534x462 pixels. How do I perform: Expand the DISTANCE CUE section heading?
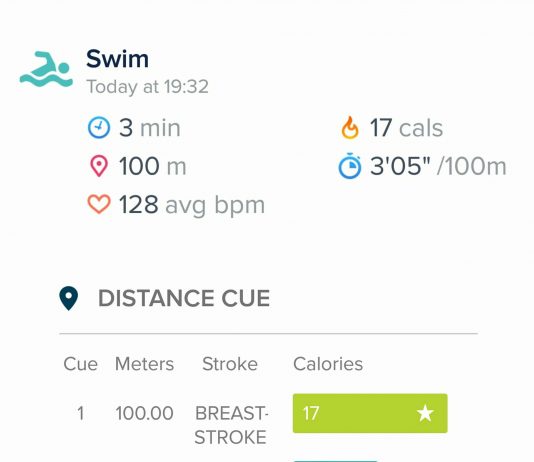(x=184, y=298)
